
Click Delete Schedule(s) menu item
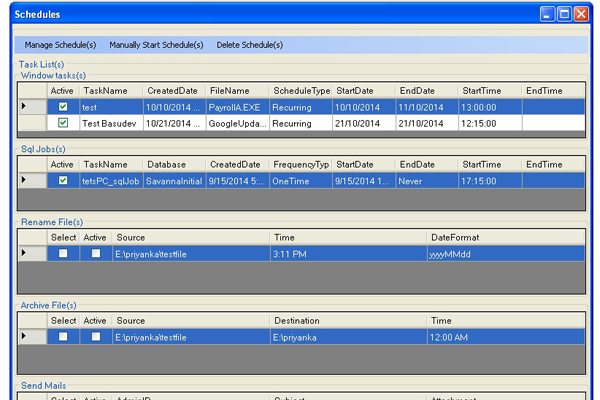tap(249, 45)
